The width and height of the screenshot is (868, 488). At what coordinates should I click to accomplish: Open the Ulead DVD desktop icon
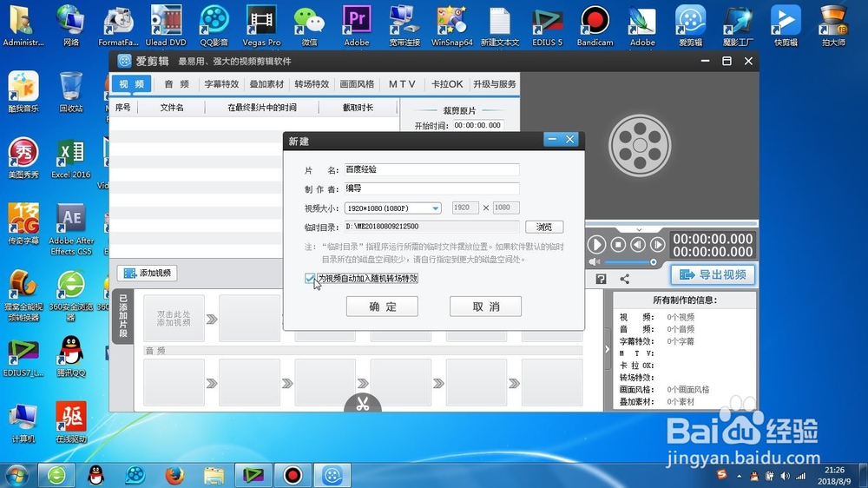(x=166, y=25)
